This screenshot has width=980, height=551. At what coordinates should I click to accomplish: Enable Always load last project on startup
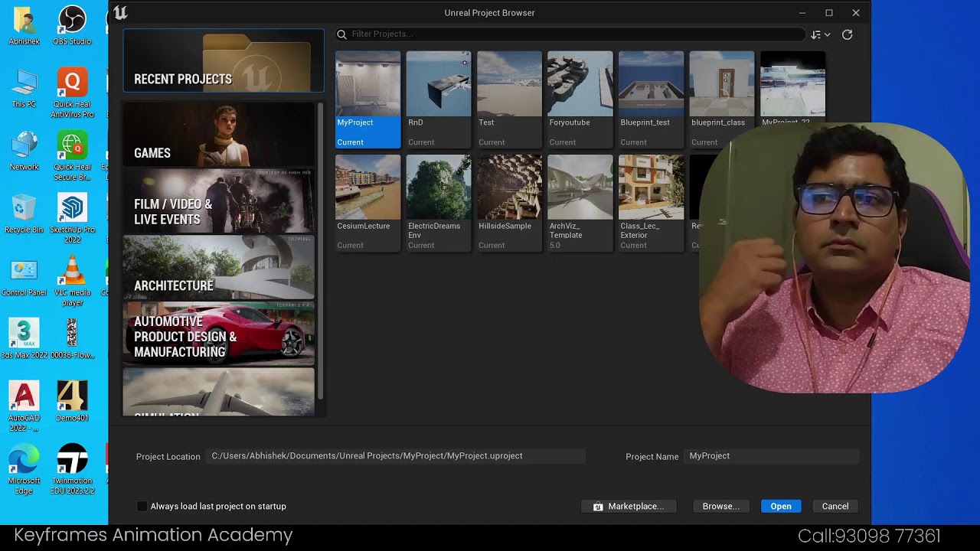(x=142, y=506)
